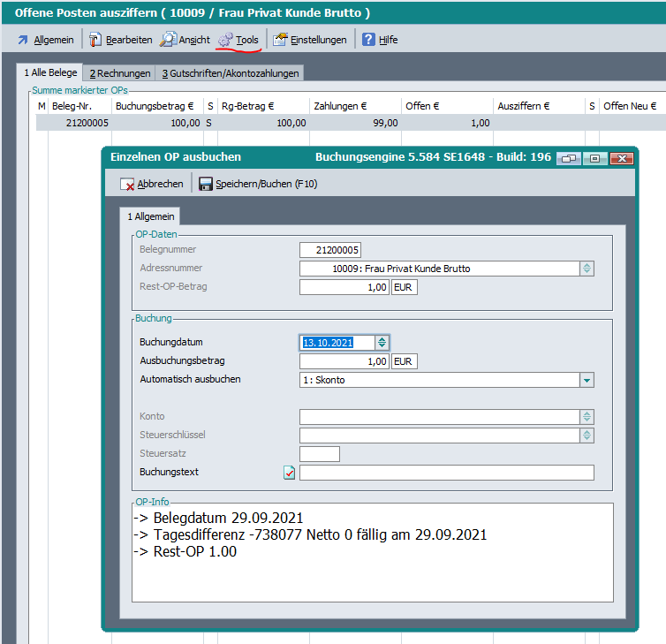This screenshot has height=644, width=666.
Task: Toggle the Buchungstext checkmark icon
Action: [289, 473]
